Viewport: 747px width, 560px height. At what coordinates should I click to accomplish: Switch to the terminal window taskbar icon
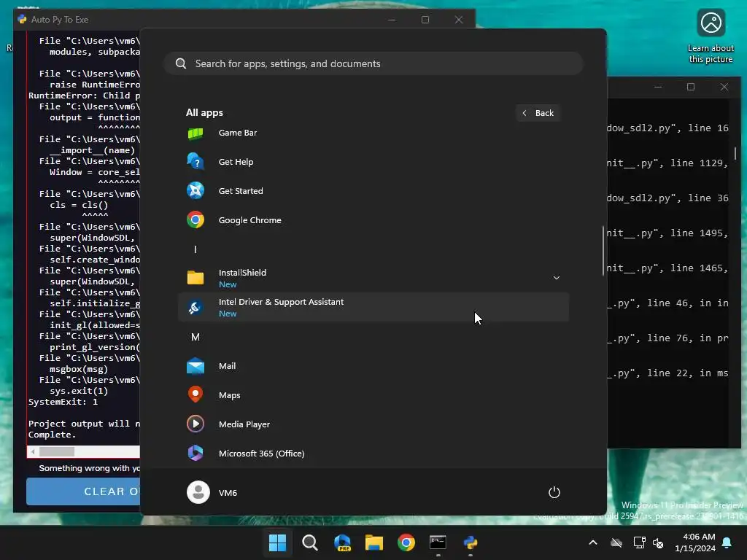438,542
